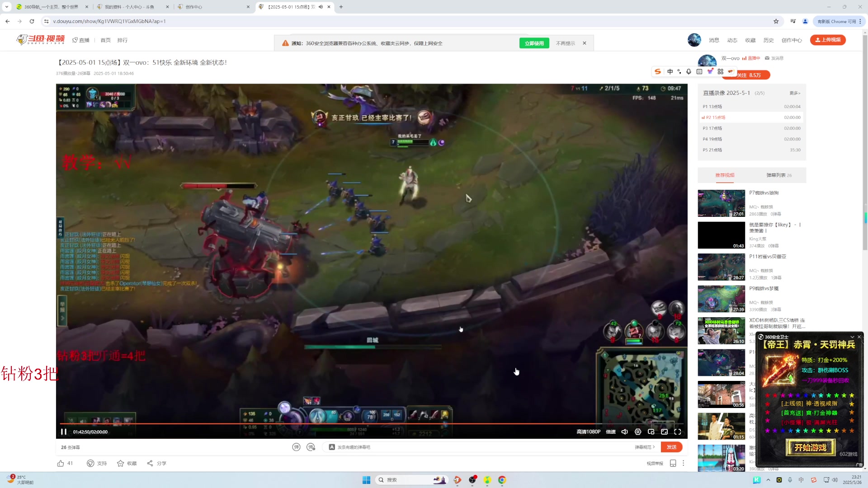The height and width of the screenshot is (488, 868).
Task: Click the 发送 send button
Action: point(671,447)
